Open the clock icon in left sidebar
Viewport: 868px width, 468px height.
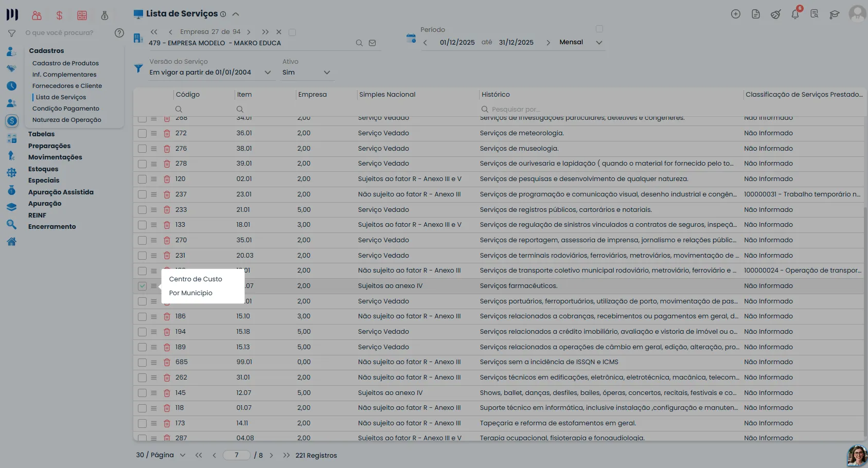point(11,86)
